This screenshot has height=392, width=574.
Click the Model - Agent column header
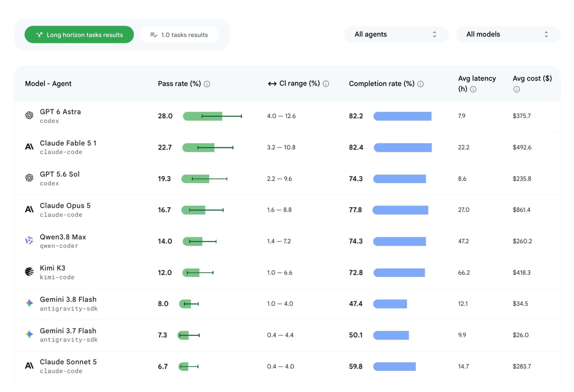click(x=48, y=84)
